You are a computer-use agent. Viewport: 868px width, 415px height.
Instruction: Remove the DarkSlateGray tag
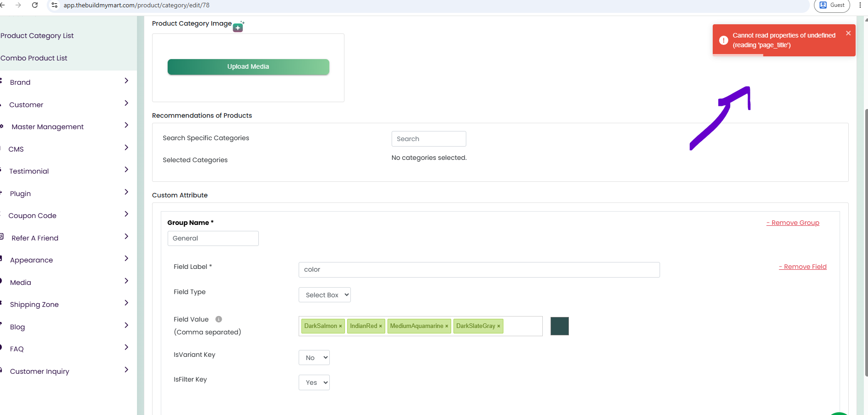click(499, 326)
